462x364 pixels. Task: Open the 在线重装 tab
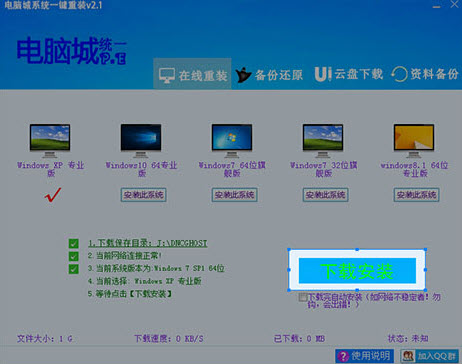click(192, 74)
